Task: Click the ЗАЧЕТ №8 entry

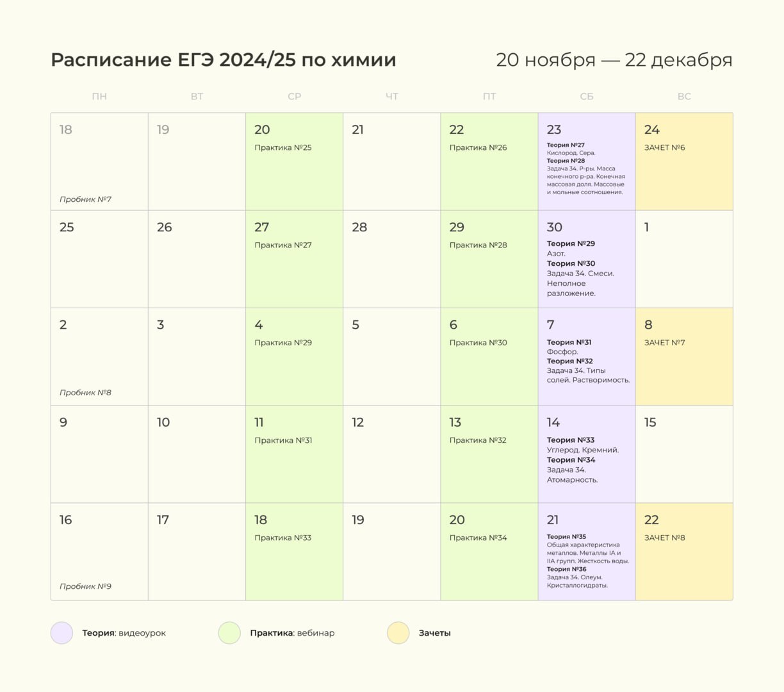Action: (664, 538)
